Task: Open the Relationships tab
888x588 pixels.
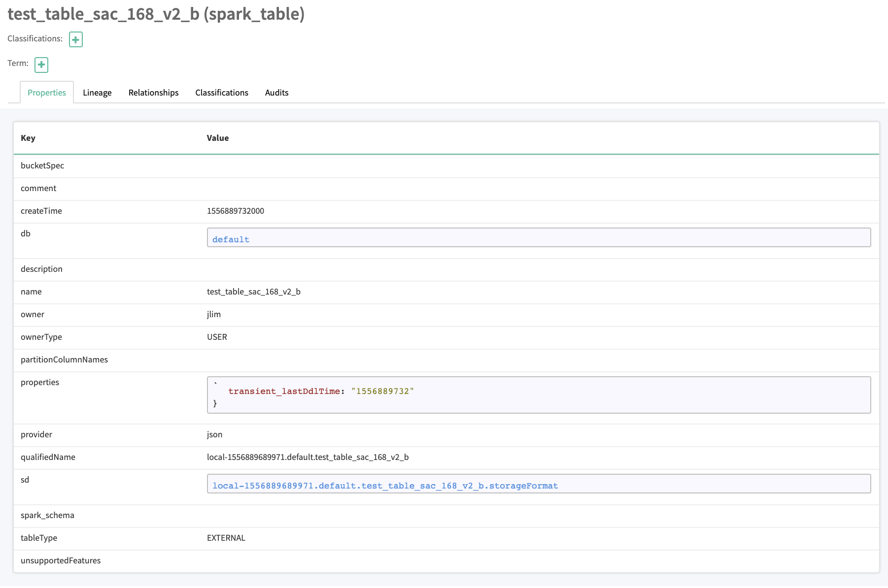Action: [153, 92]
